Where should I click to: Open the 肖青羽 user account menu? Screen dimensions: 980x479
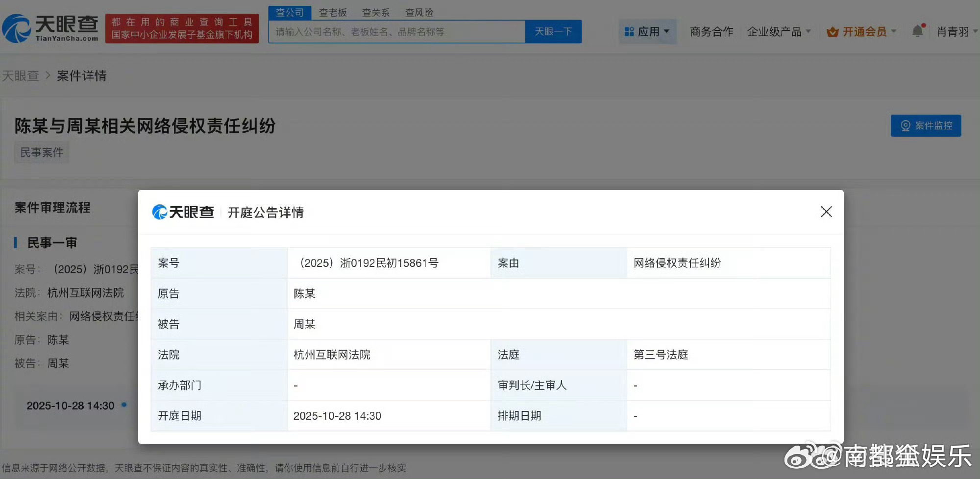click(x=955, y=32)
